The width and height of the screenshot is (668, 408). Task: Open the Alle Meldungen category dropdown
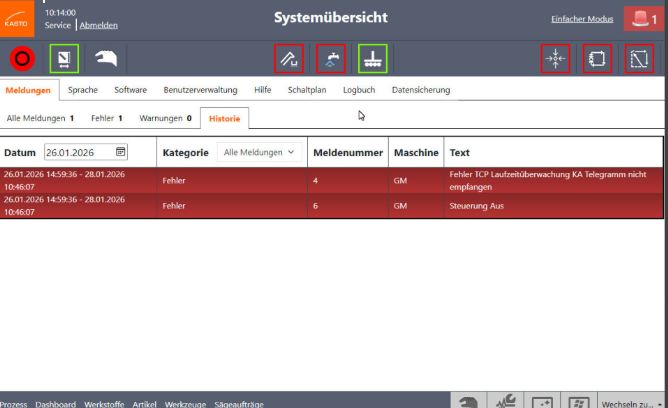[259, 152]
